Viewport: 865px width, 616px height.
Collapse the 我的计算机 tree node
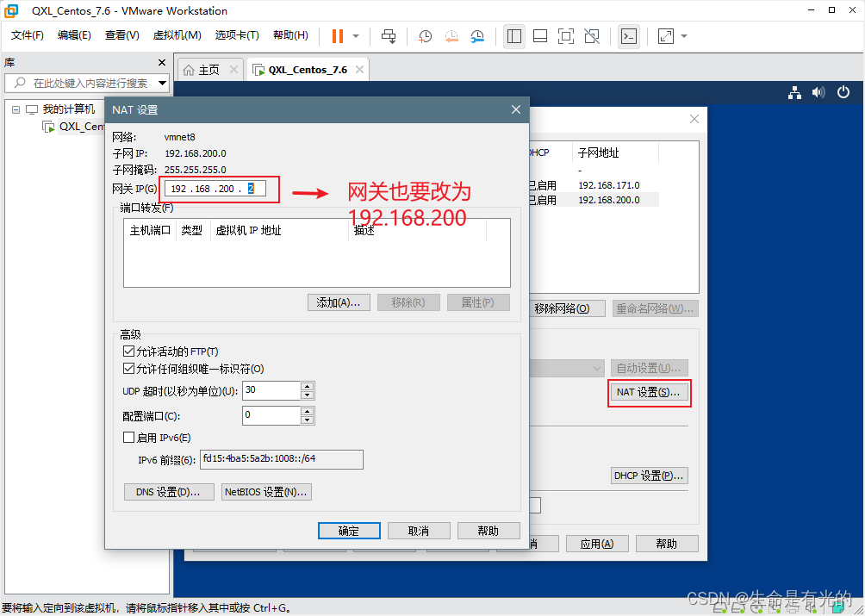coord(16,109)
